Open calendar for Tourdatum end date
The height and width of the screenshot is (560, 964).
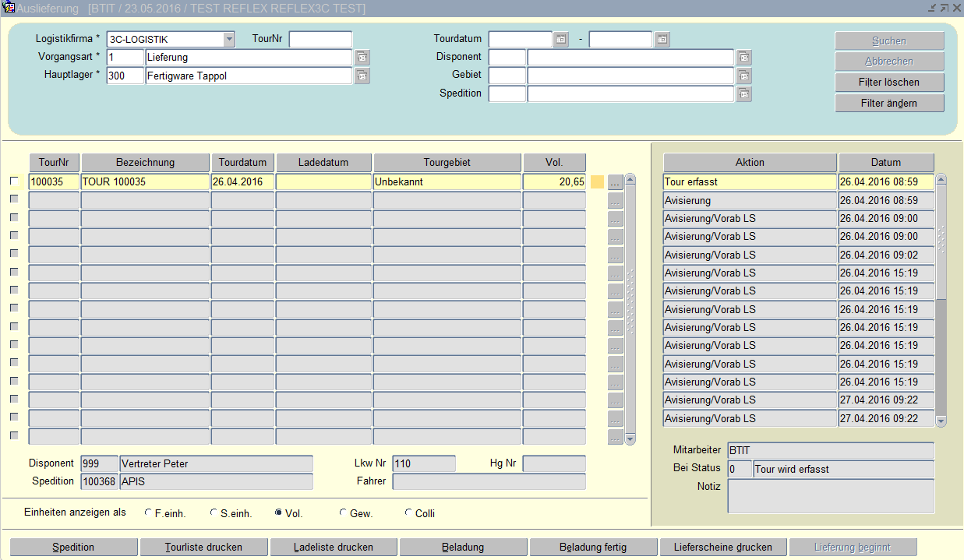tap(662, 39)
